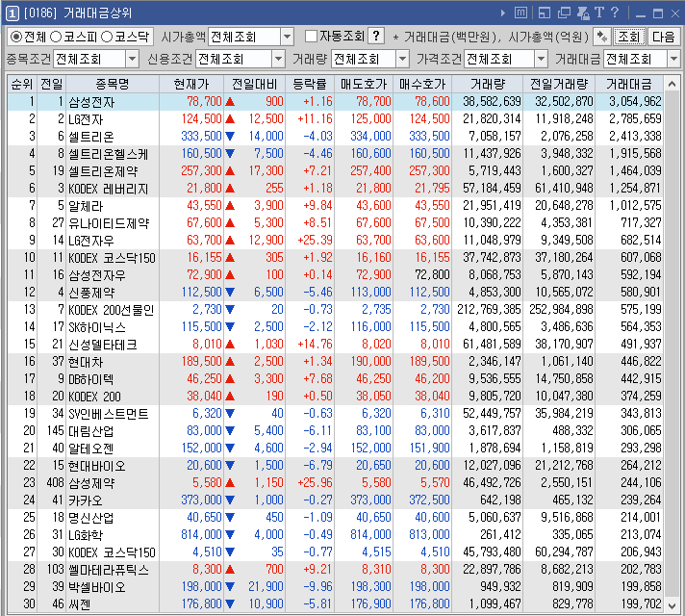Click the scrollbar up arrow

click(672, 84)
